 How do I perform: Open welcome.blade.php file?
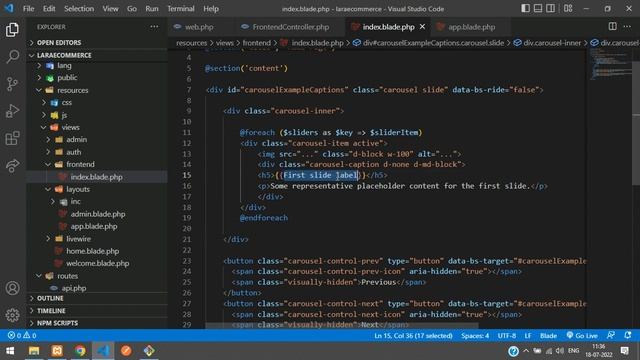pos(98,263)
